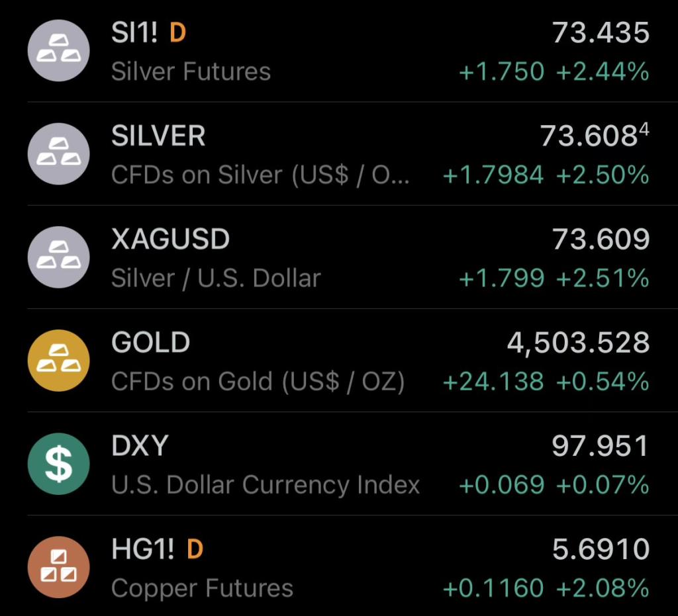Open the XAGUSD symbol name

pos(170,240)
